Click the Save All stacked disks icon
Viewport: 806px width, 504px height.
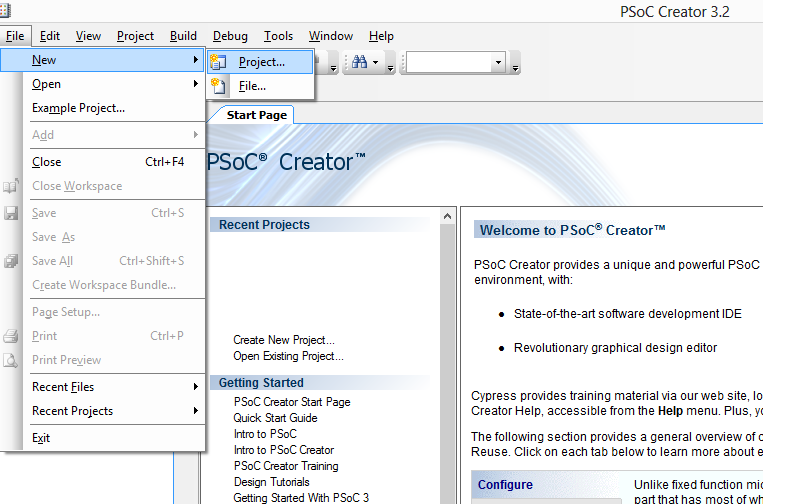11,261
